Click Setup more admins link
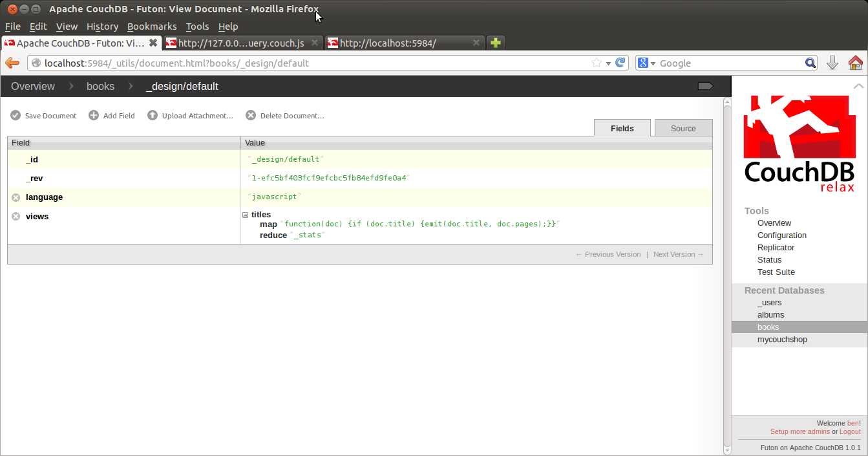868x456 pixels. coord(799,431)
